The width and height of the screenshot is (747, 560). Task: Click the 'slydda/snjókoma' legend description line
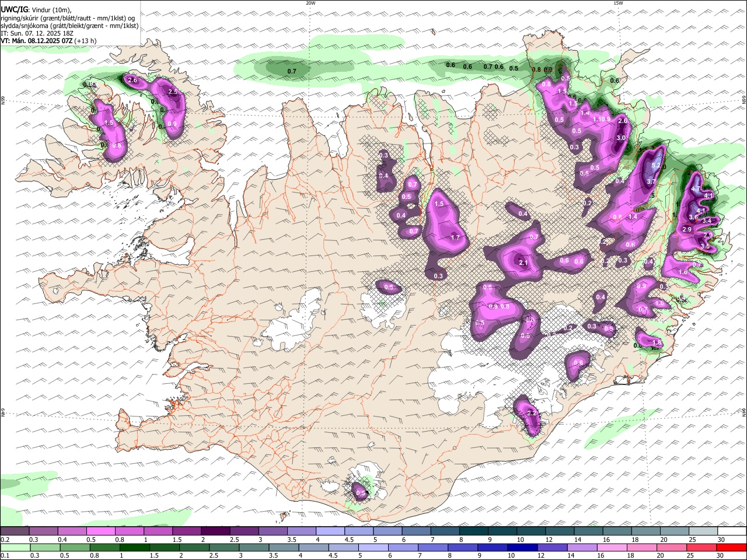(x=70, y=26)
